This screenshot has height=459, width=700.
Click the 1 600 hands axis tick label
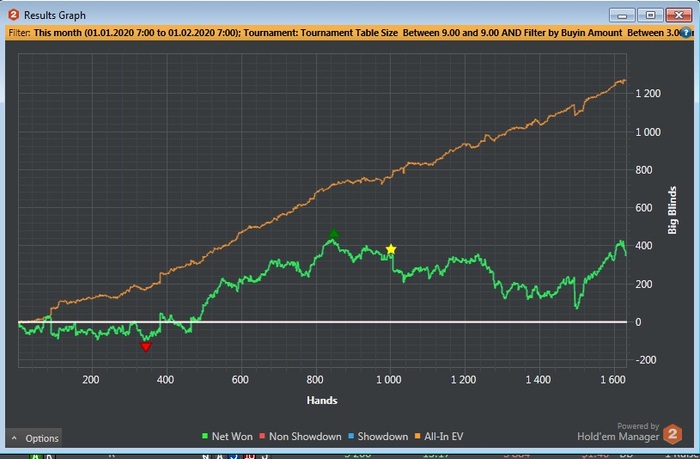click(x=613, y=380)
